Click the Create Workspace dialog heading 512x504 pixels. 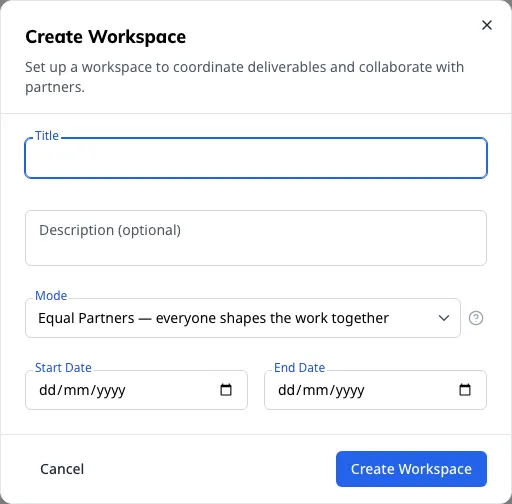pos(106,37)
